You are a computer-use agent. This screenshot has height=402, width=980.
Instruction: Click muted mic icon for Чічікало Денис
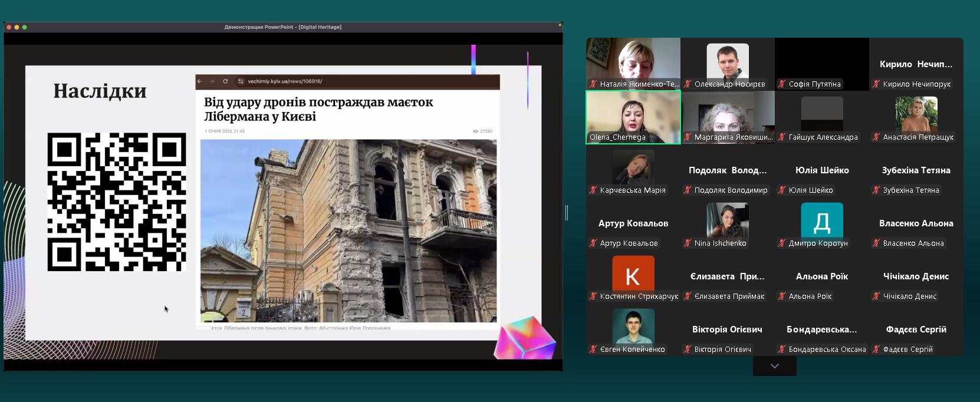pyautogui.click(x=877, y=296)
